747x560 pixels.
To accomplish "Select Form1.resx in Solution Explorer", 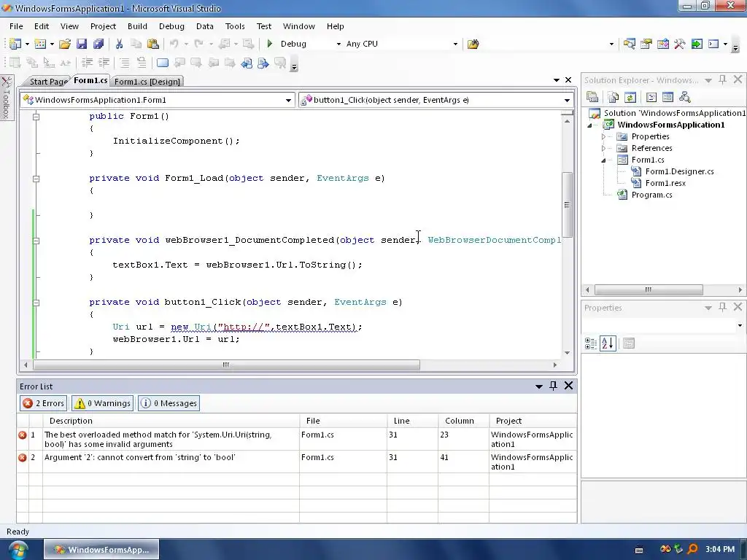I will click(665, 183).
